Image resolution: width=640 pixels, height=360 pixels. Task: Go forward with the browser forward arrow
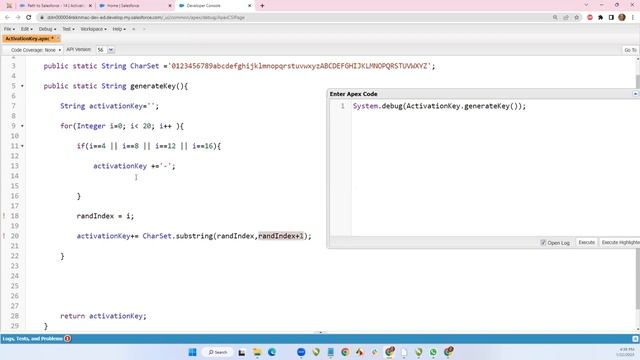coord(18,18)
